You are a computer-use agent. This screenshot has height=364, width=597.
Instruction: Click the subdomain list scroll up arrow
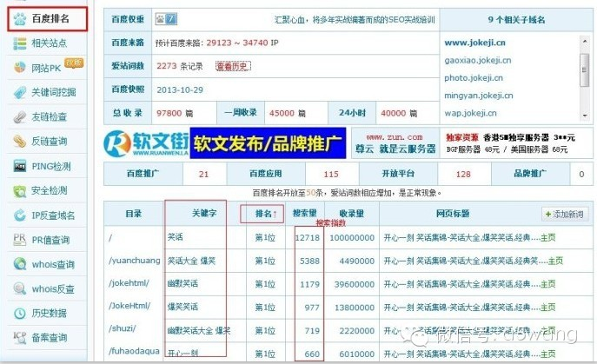585,40
